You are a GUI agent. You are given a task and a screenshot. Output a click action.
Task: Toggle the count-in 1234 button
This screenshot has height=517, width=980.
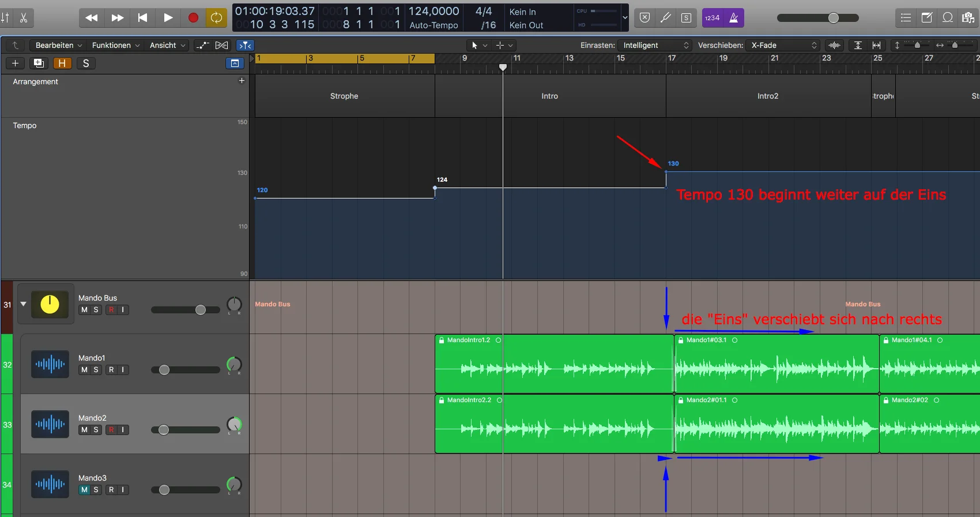pos(713,18)
